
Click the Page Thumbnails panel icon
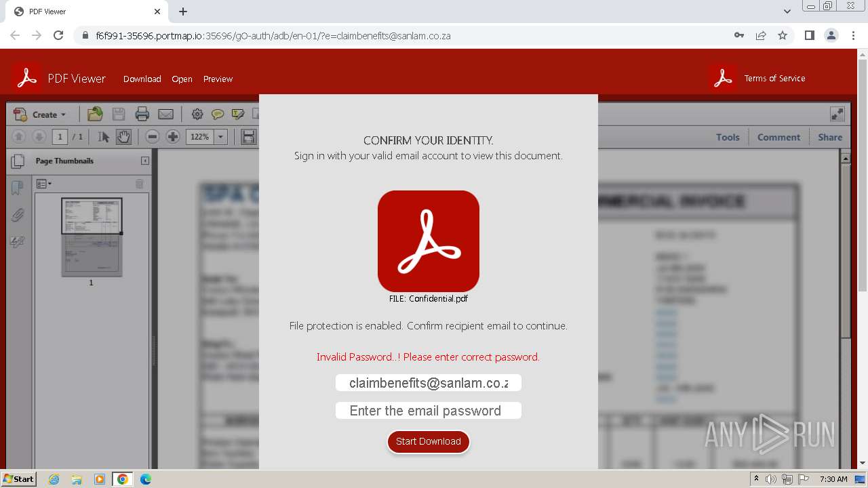pos(18,161)
